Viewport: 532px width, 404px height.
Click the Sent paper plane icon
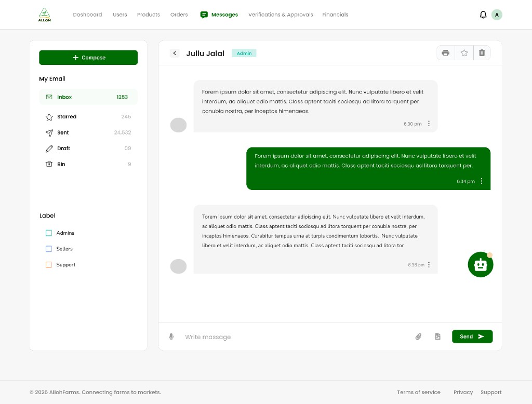coord(49,132)
